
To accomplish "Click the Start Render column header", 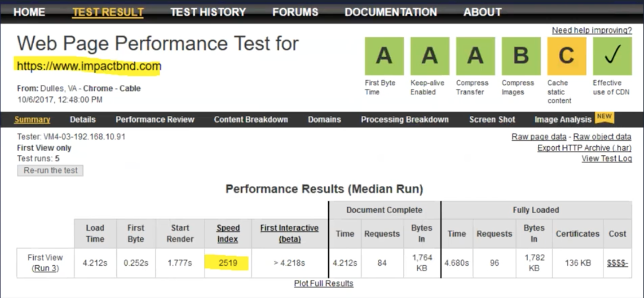I will pos(180,234).
